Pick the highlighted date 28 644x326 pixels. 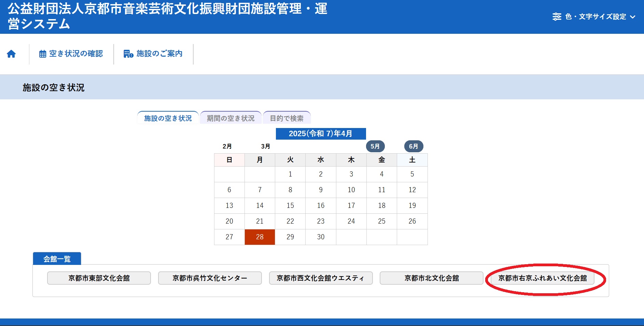[x=260, y=237]
